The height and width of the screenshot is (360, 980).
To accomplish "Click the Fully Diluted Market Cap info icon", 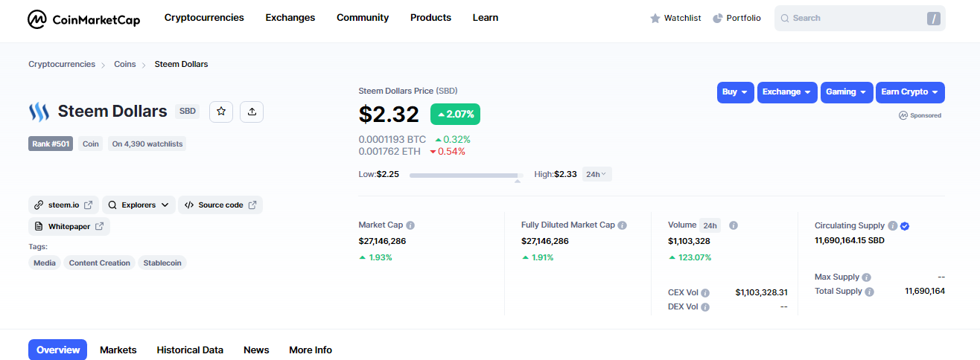I will click(x=622, y=225).
